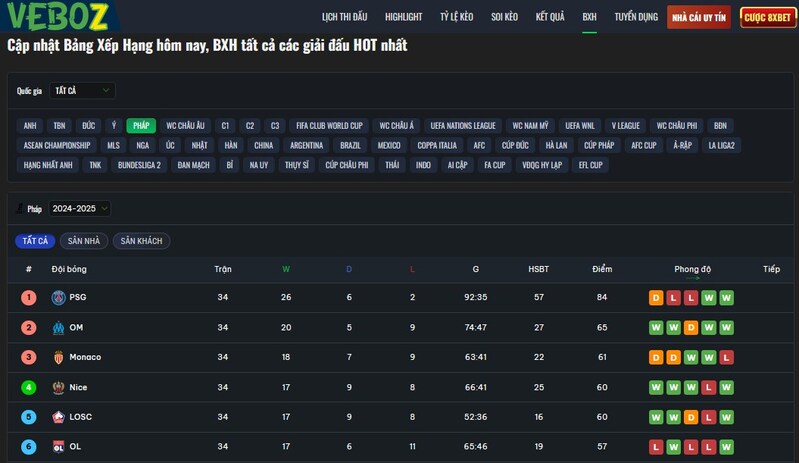This screenshot has width=799, height=463.
Task: Click the Nice club crest icon
Action: click(x=58, y=387)
